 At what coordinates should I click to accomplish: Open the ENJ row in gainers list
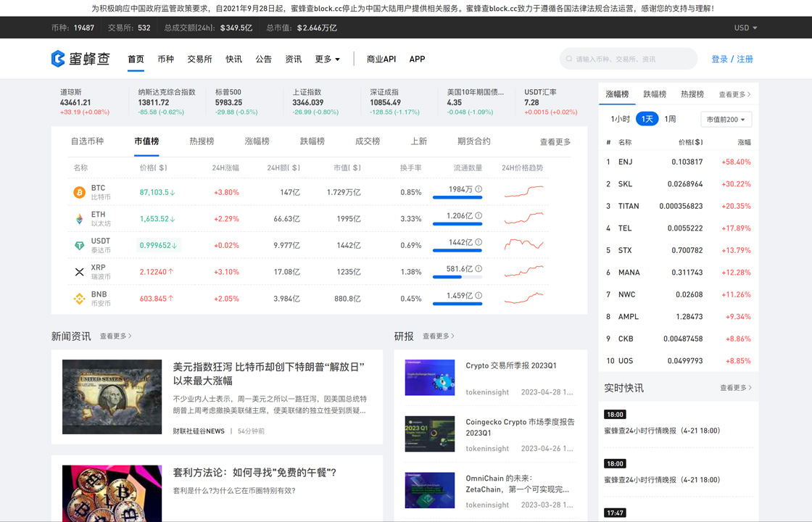[x=679, y=162]
